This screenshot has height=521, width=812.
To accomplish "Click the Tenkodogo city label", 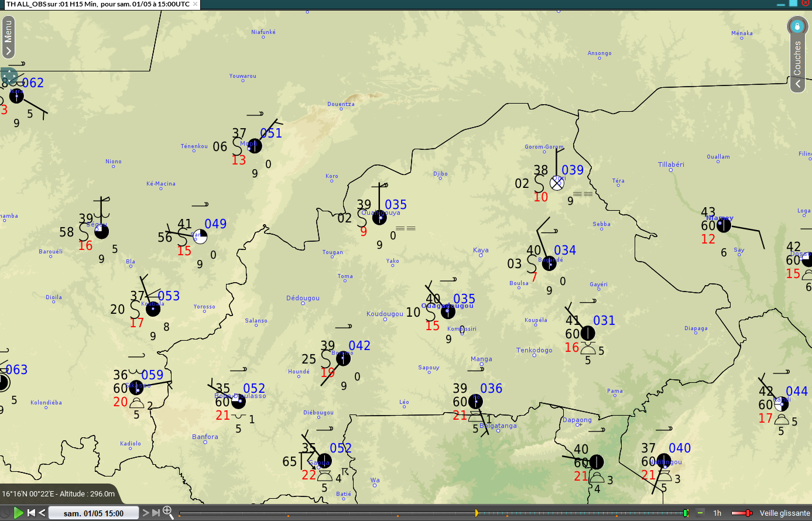I will [534, 350].
